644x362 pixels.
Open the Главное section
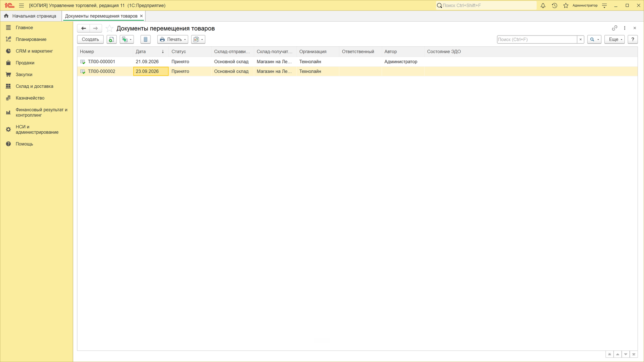click(x=24, y=28)
